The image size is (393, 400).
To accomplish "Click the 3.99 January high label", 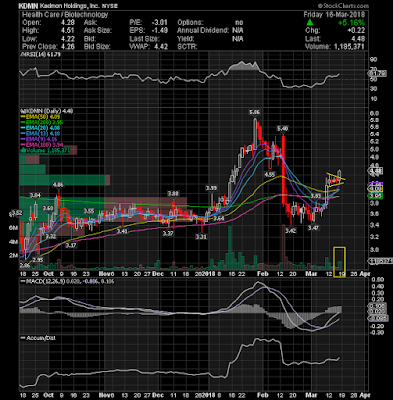I will [x=211, y=188].
